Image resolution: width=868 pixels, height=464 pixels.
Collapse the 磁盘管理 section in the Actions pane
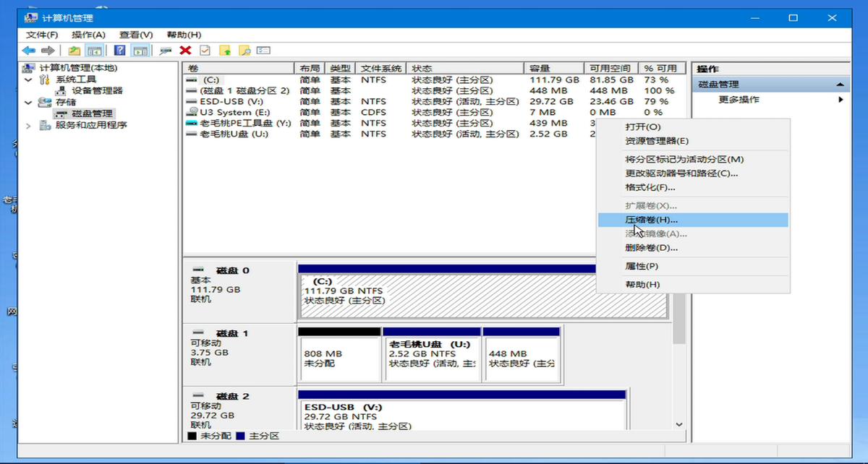[839, 85]
